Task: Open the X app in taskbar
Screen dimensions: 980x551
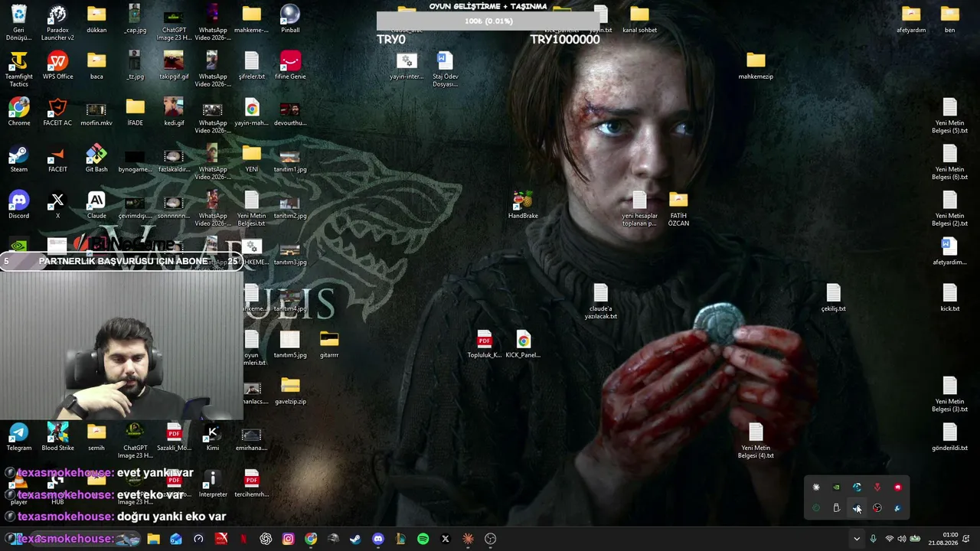Action: tap(446, 539)
